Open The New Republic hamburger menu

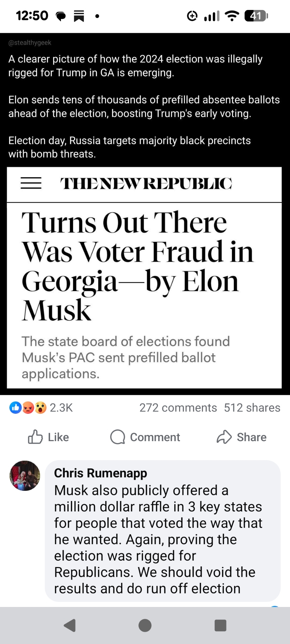click(x=31, y=183)
